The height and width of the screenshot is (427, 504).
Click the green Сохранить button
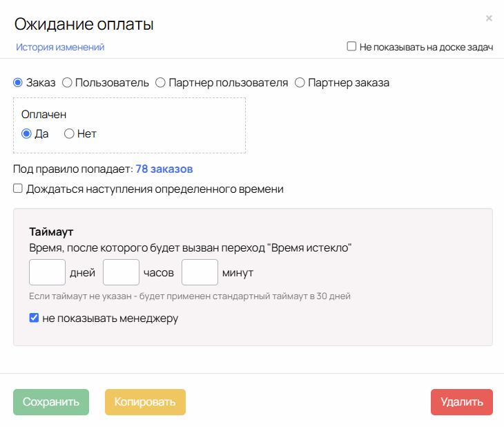pos(51,402)
